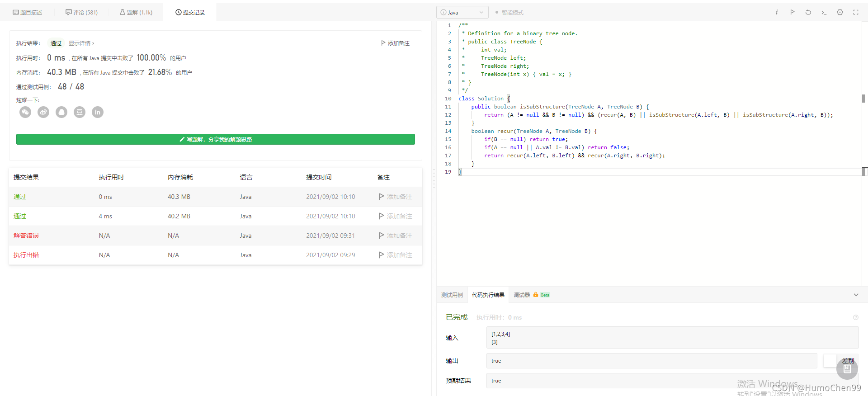Open editor settings gear icon
Image resolution: width=868 pixels, height=396 pixels.
coord(840,12)
